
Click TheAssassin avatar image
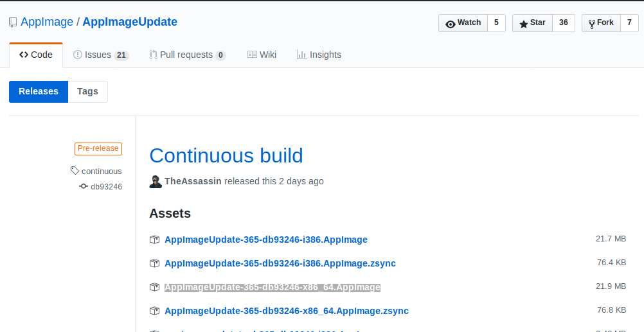click(x=156, y=181)
